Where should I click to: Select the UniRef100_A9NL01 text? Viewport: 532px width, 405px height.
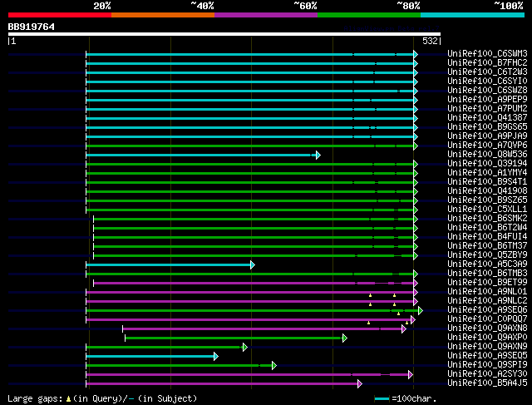point(487,292)
